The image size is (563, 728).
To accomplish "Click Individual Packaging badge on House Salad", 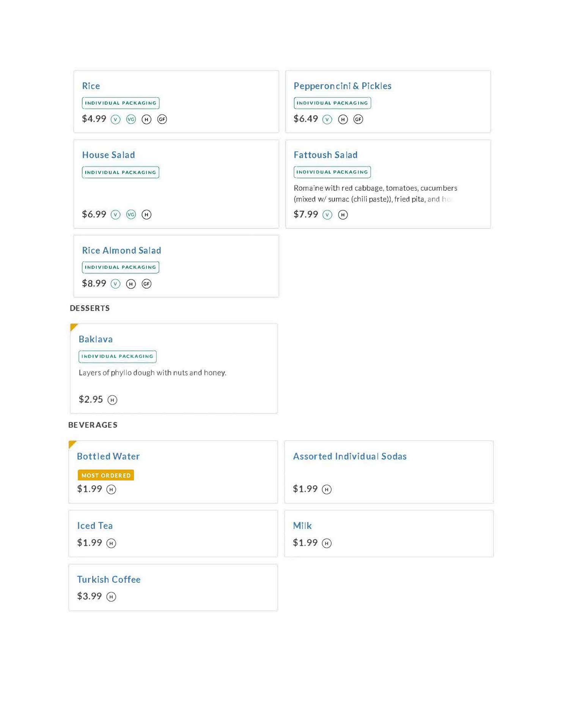I will tap(120, 173).
